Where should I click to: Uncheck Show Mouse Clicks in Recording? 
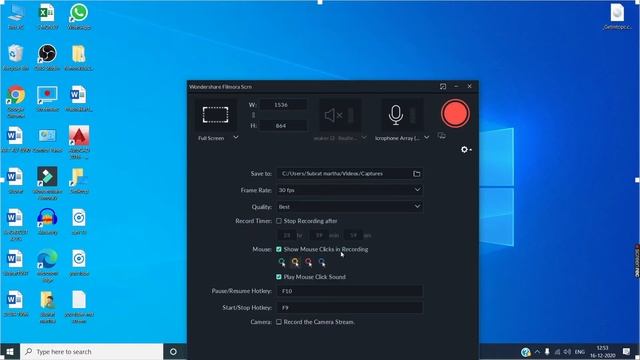click(279, 249)
